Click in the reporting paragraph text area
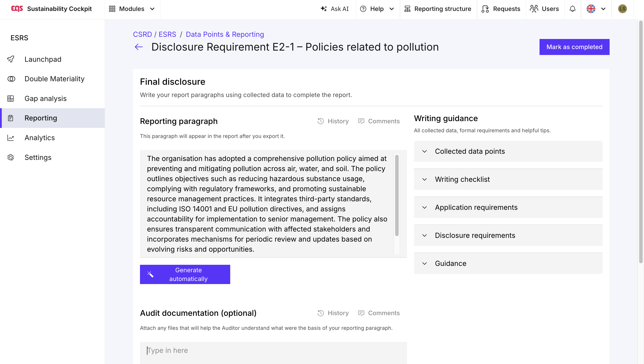This screenshot has height=364, width=644. (x=267, y=204)
